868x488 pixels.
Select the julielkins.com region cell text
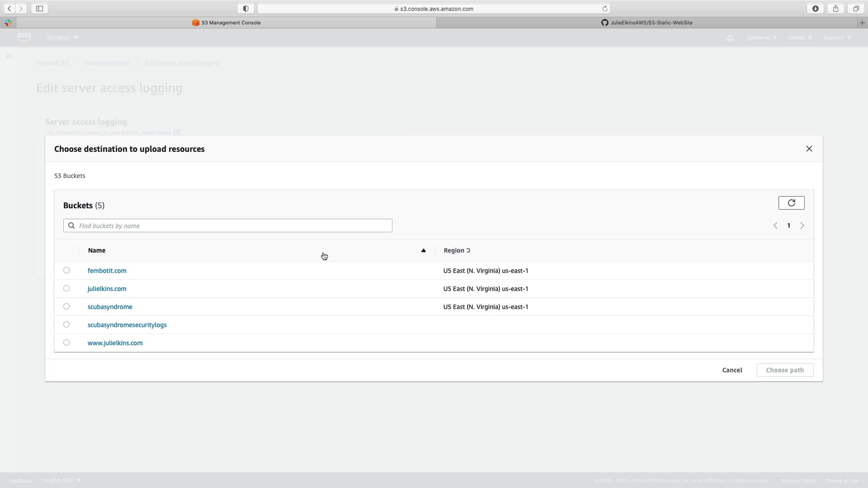[x=486, y=289]
